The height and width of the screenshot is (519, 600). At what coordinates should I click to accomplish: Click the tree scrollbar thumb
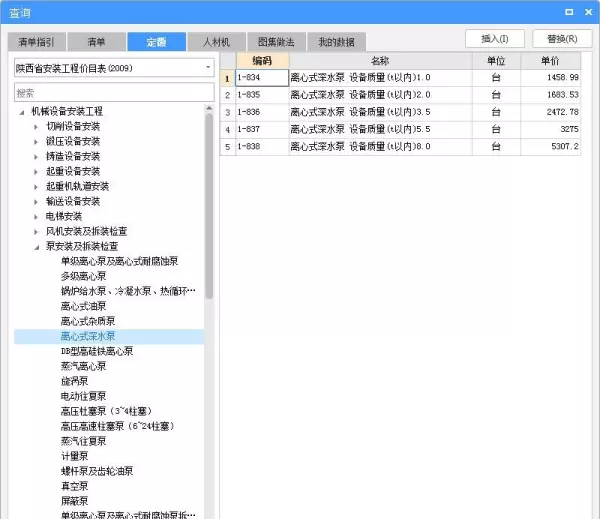209,206
